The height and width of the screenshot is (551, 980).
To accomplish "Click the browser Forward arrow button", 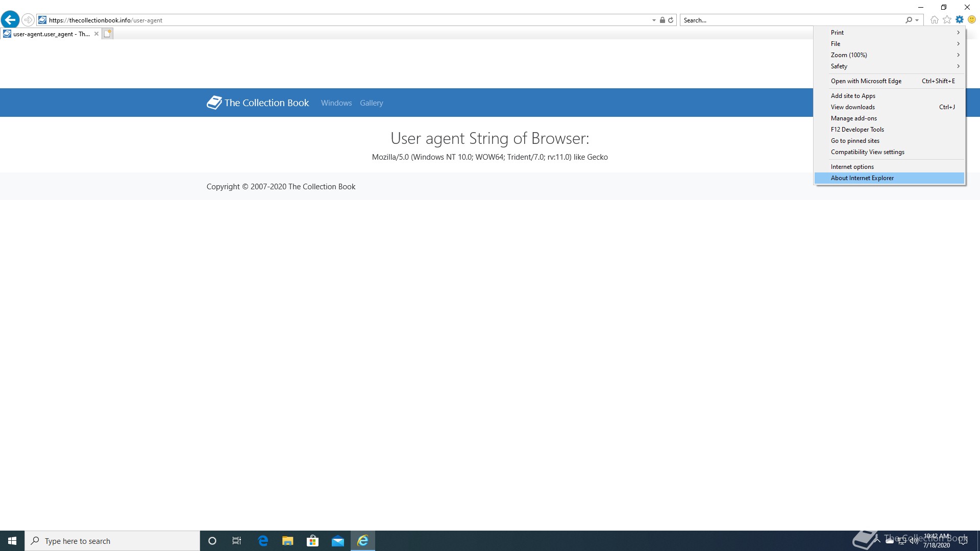I will point(28,20).
